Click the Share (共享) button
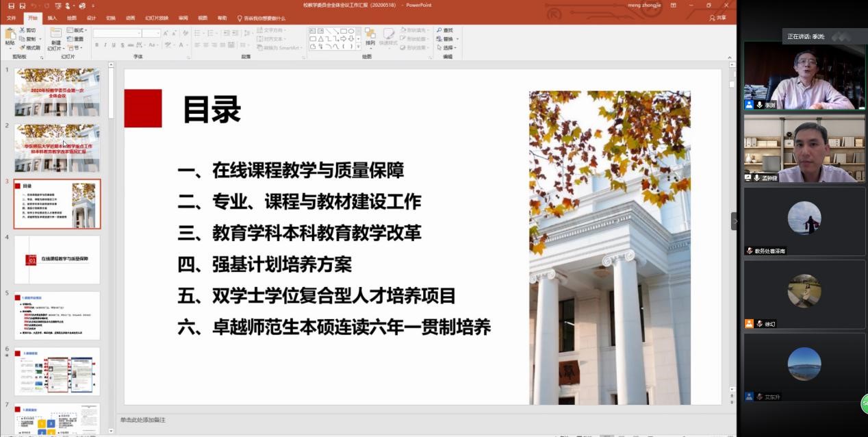Screen dimensions: 868x437 717,18
